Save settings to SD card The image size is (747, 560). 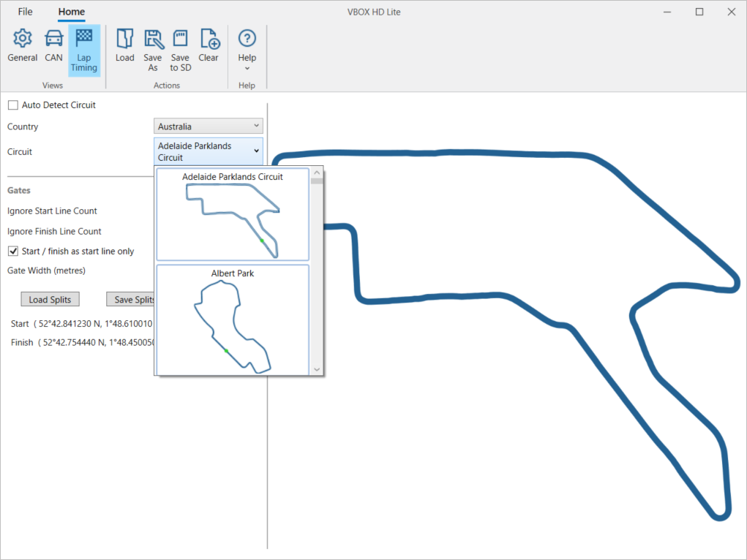coord(180,50)
